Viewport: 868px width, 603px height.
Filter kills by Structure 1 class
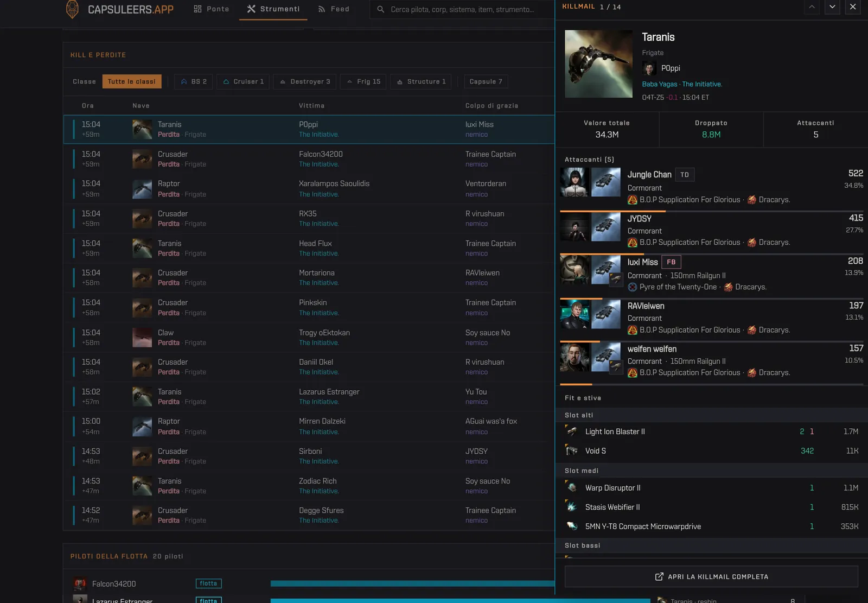point(421,81)
